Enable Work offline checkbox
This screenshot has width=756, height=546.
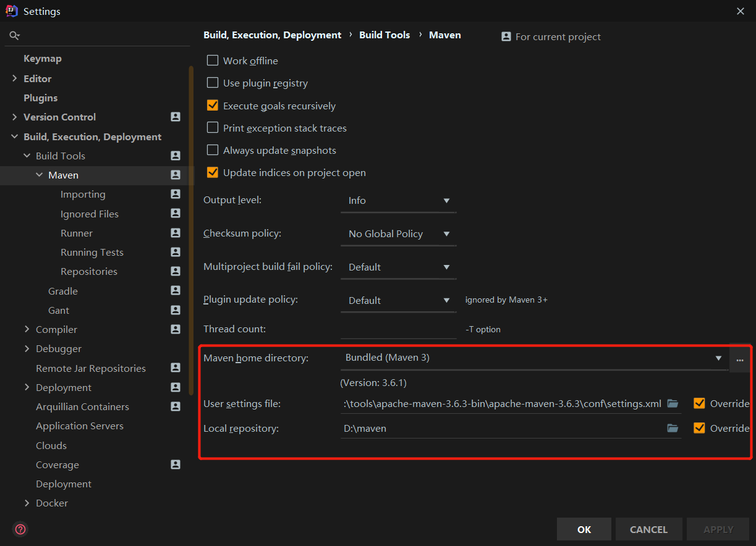point(213,61)
